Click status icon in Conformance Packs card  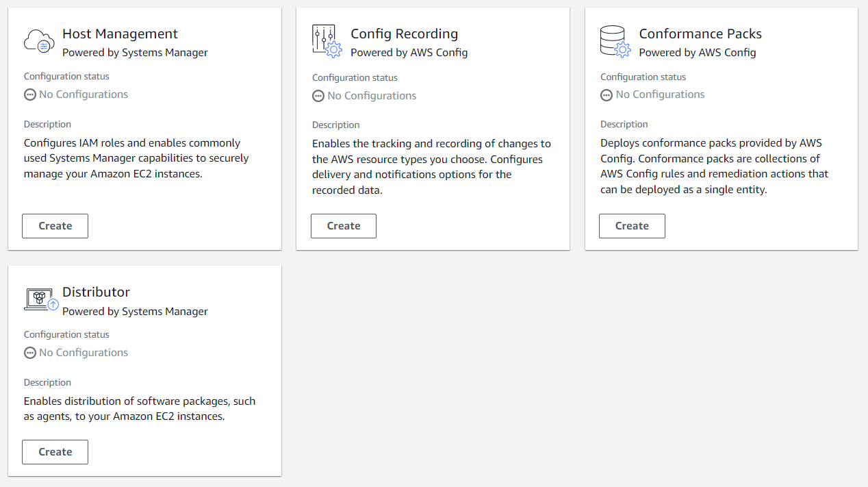607,95
